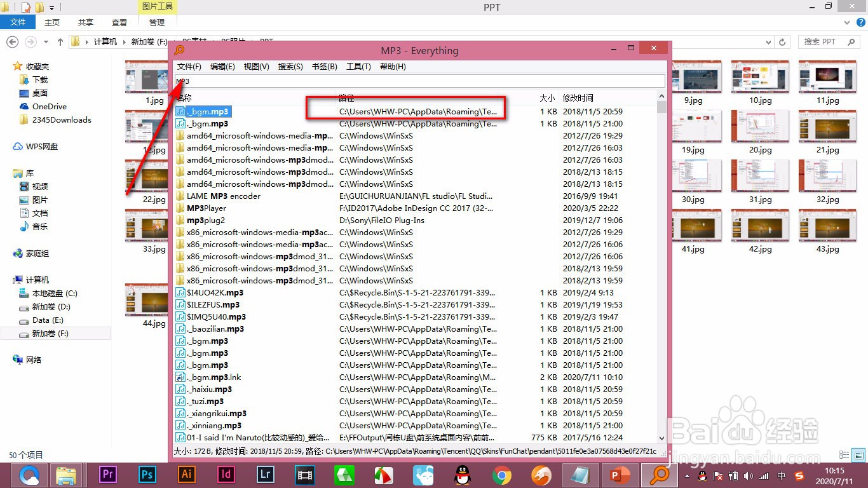Open Quick Access Toolbar customize dropdown
The height and width of the screenshot is (488, 868).
(x=51, y=8)
